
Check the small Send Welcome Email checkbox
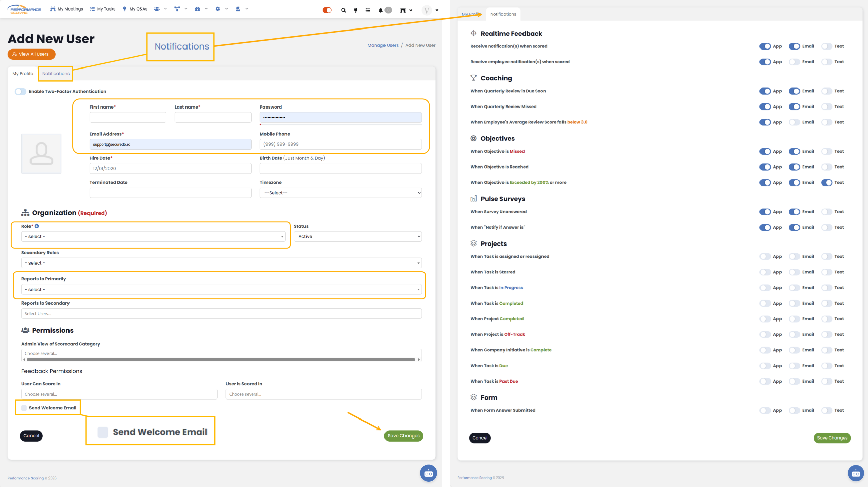24,408
